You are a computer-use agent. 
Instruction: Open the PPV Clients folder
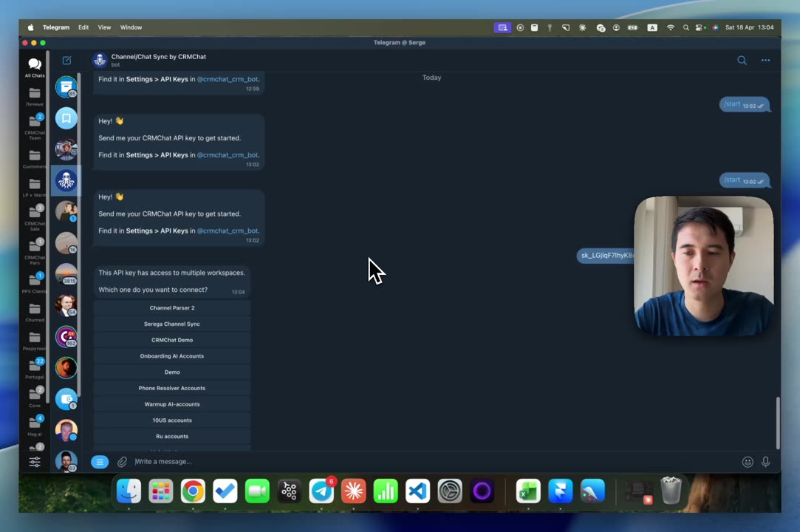[x=35, y=283]
